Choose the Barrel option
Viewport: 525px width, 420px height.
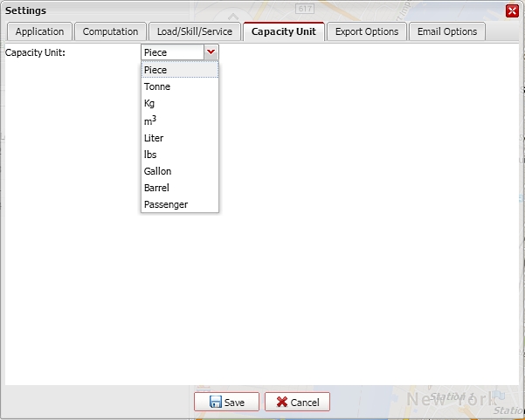[x=180, y=188]
